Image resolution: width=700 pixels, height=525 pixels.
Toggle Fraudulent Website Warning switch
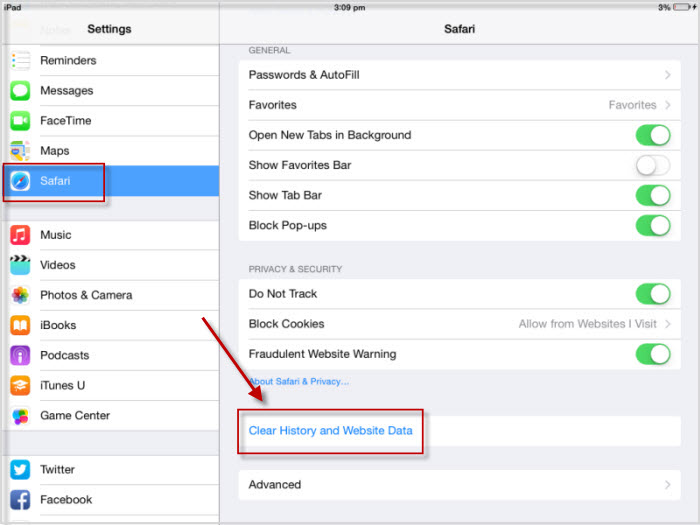(x=653, y=354)
